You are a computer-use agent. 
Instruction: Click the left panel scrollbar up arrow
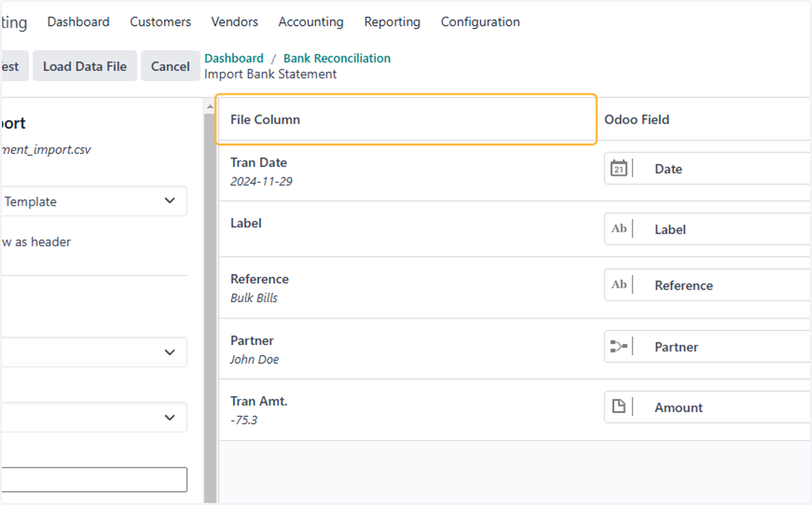click(210, 106)
